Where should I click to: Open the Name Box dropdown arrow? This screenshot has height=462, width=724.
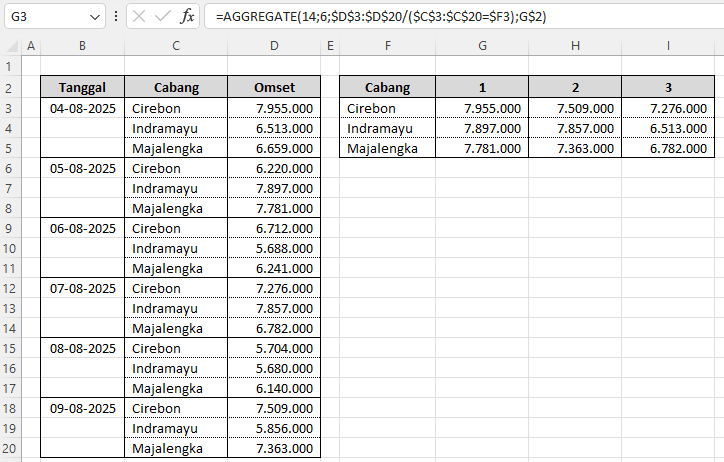[95, 17]
